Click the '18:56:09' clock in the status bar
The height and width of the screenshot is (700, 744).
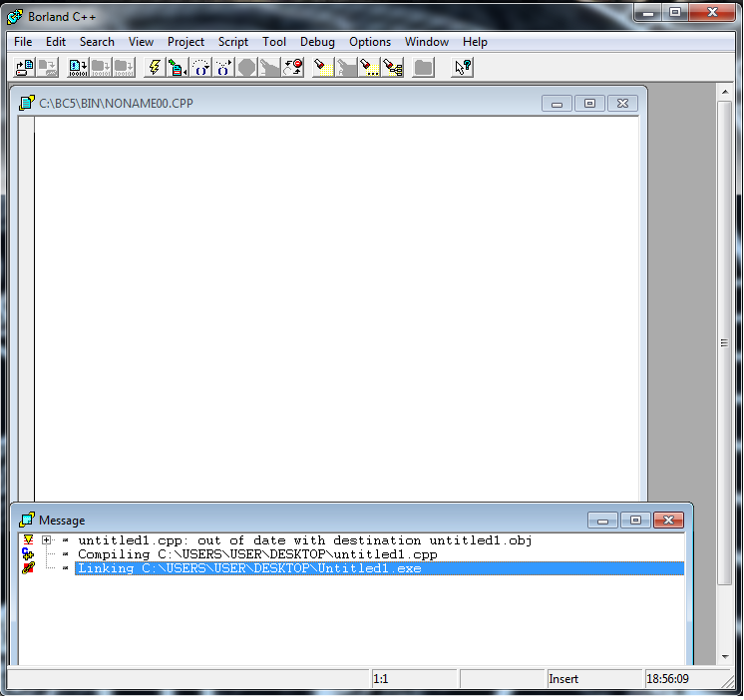tap(667, 679)
